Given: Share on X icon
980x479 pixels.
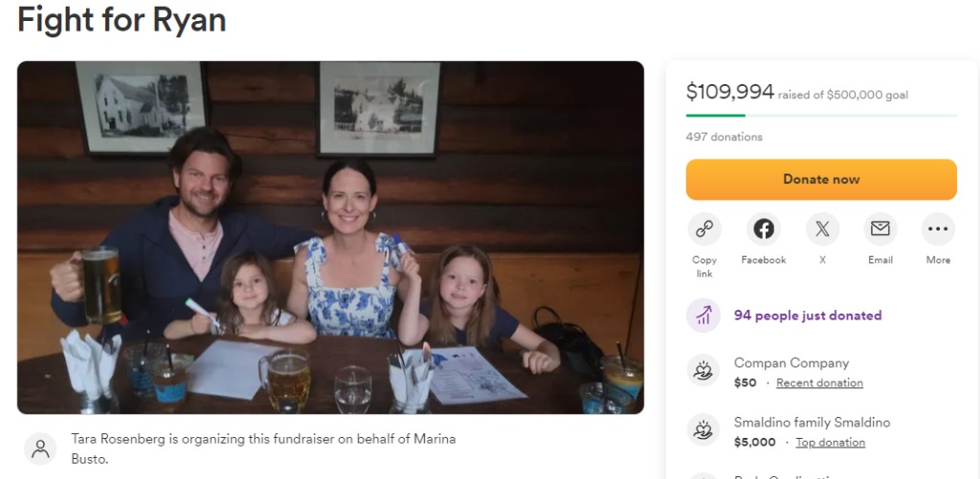Looking at the screenshot, I should (821, 229).
